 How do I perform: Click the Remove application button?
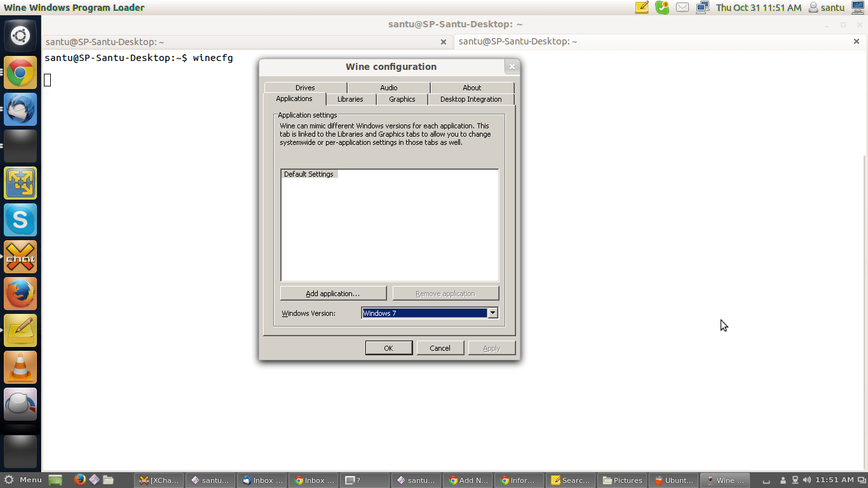445,294
